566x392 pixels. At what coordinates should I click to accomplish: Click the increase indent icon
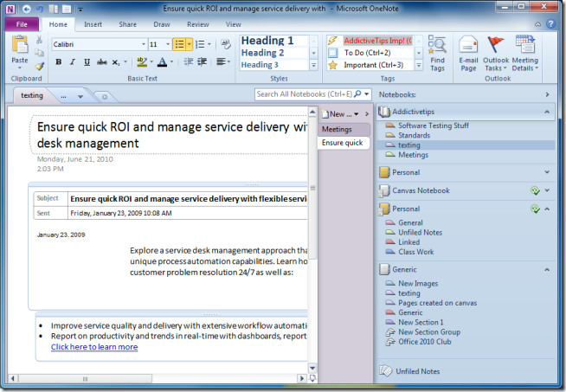click(202, 61)
